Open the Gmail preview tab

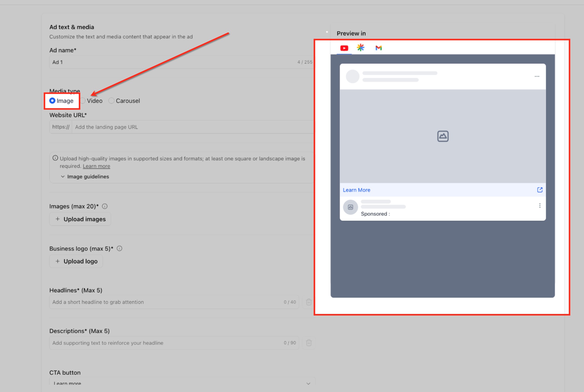pos(379,48)
